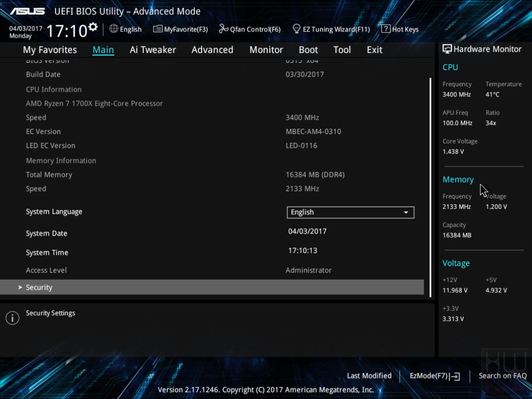Click the MBEC-AM4-0310 value
The height and width of the screenshot is (399, 532).
point(313,131)
